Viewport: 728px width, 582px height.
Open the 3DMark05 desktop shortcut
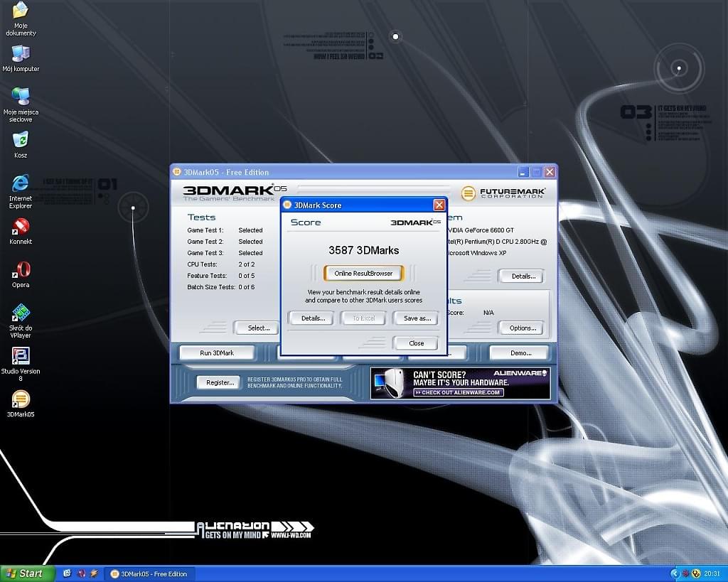21,404
